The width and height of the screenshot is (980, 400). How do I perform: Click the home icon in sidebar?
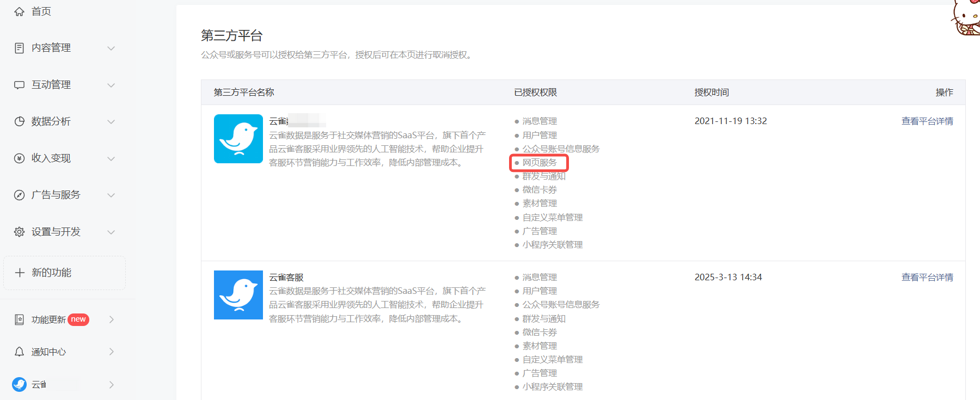click(19, 11)
